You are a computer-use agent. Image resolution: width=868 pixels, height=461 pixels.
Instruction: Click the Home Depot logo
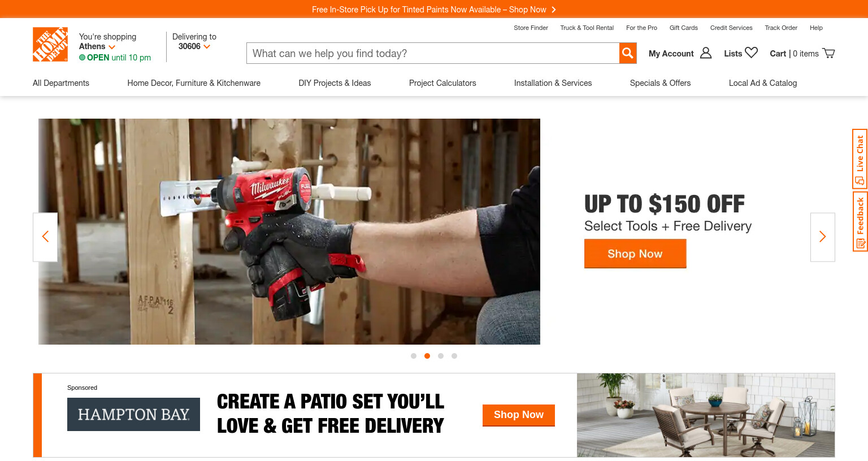[x=50, y=44]
